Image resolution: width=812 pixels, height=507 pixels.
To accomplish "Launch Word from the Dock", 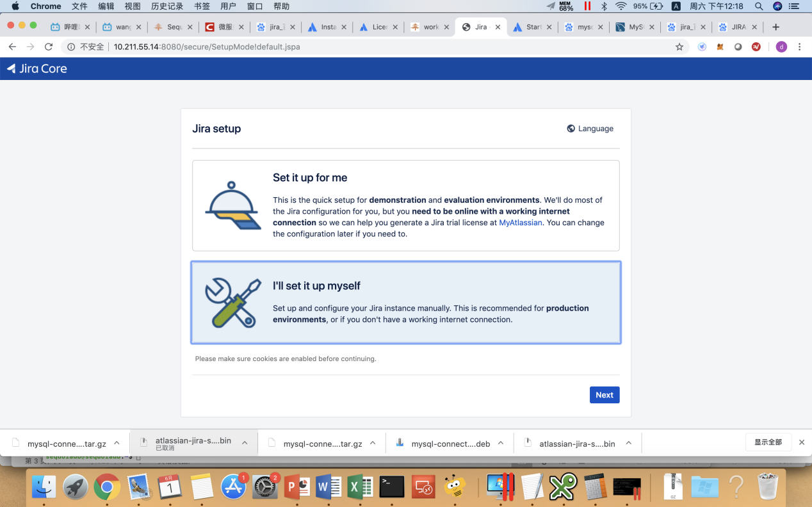I will [x=329, y=488].
